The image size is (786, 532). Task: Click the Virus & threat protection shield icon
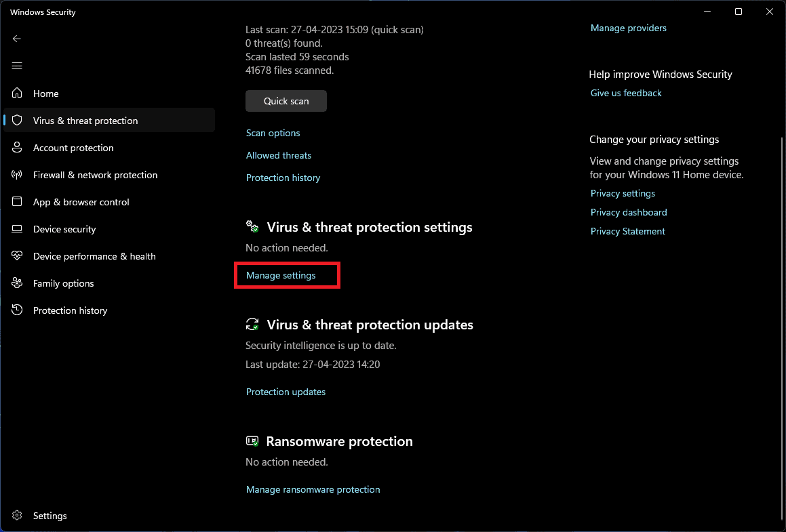(17, 120)
